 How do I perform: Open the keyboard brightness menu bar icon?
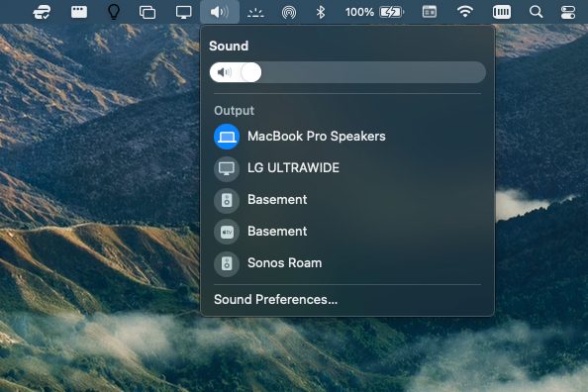255,13
